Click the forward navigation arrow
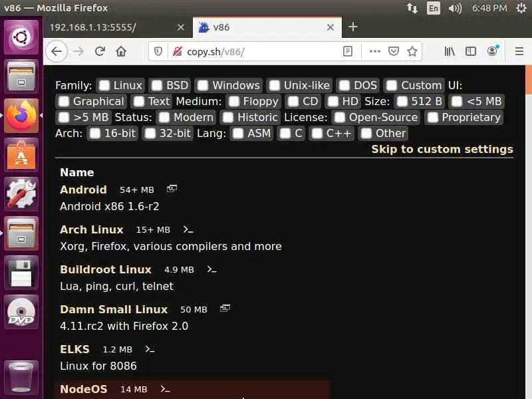The width and height of the screenshot is (532, 399). [78, 52]
